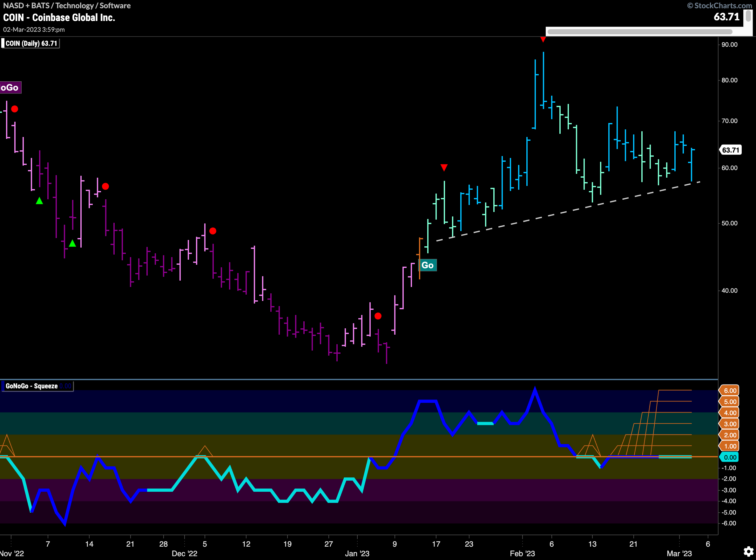Screen dimensions: 756x560
Task: Click the orange Go-signal price bar above the Go flag
Action: 420,258
